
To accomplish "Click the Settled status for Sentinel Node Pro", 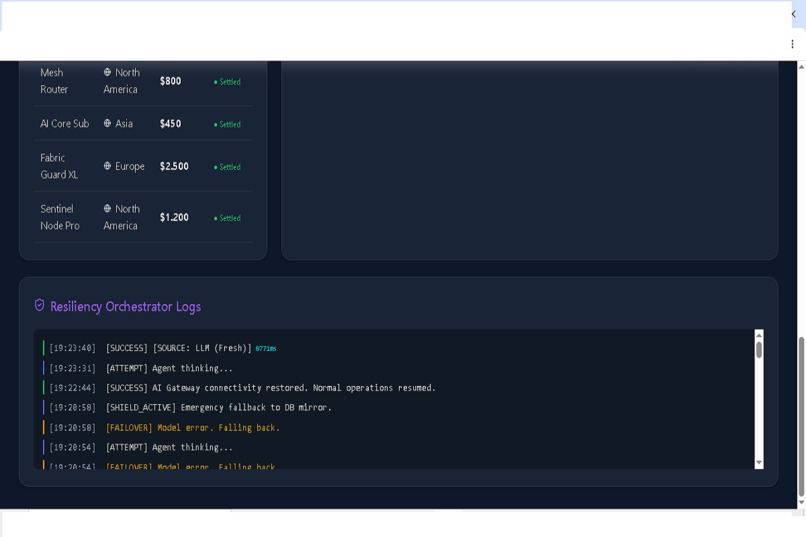I will (227, 218).
